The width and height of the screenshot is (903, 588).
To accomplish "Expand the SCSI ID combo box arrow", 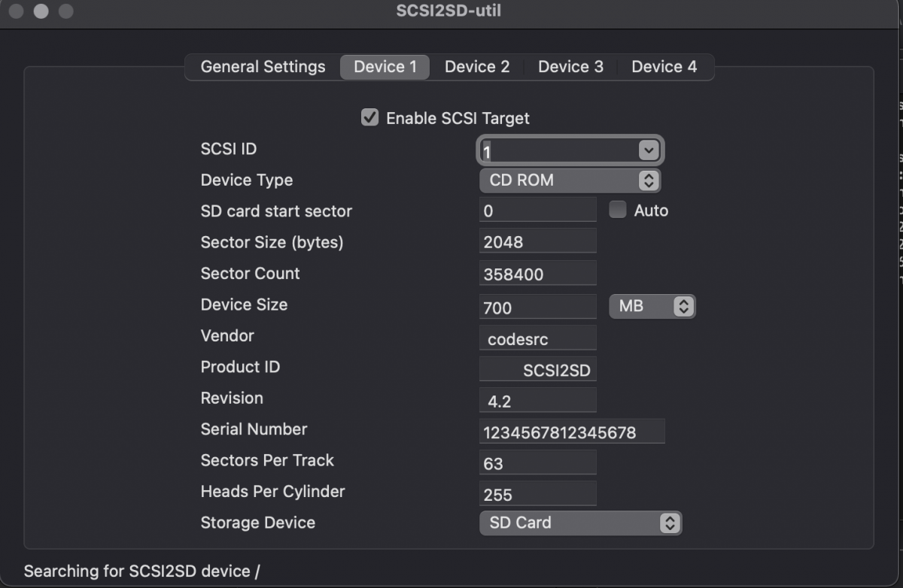I will point(648,150).
